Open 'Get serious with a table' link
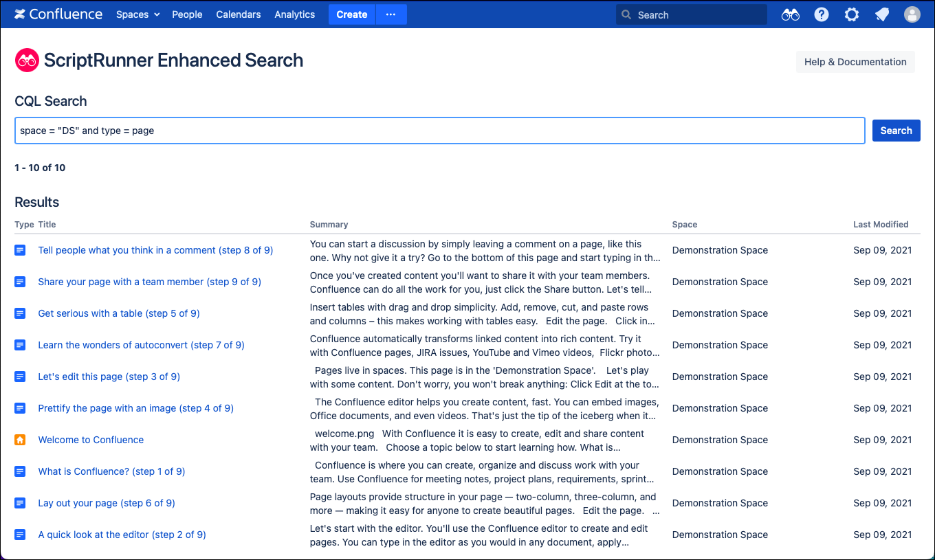 pos(119,313)
